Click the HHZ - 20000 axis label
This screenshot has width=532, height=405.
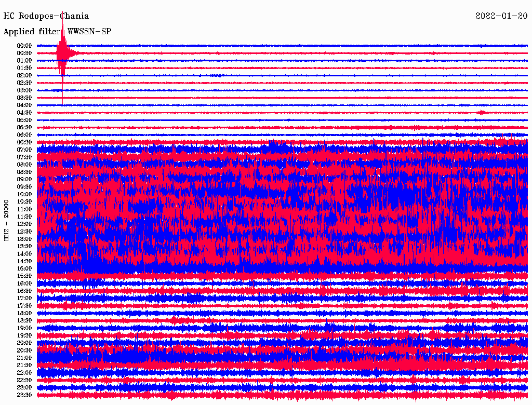pyautogui.click(x=6, y=220)
